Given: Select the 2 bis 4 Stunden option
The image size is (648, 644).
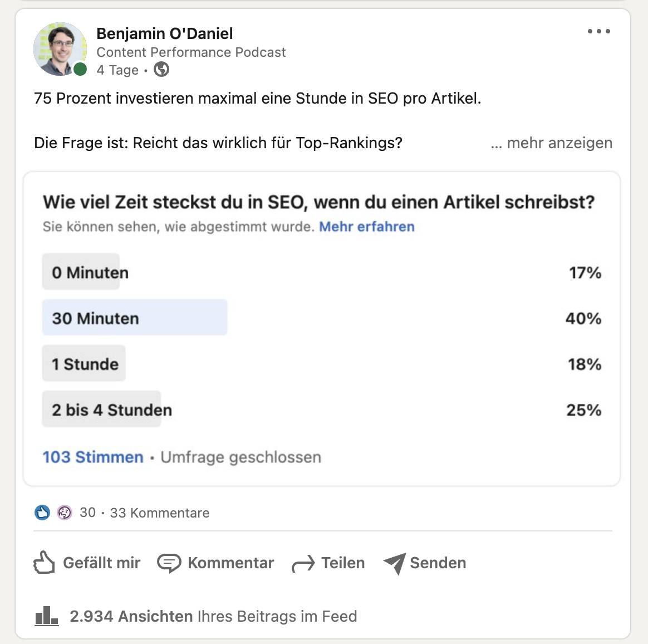Looking at the screenshot, I should 322,409.
